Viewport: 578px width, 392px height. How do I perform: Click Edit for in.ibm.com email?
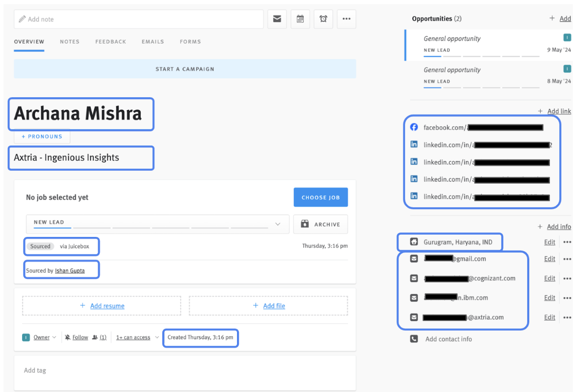click(549, 298)
